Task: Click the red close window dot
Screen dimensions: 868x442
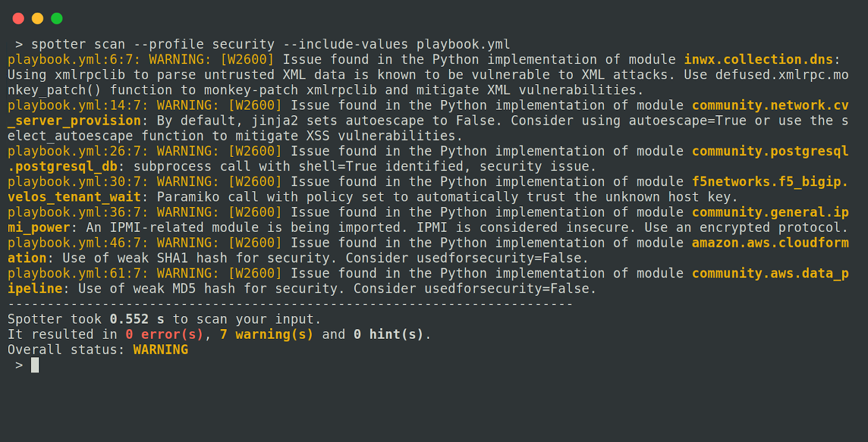Action: [18, 18]
